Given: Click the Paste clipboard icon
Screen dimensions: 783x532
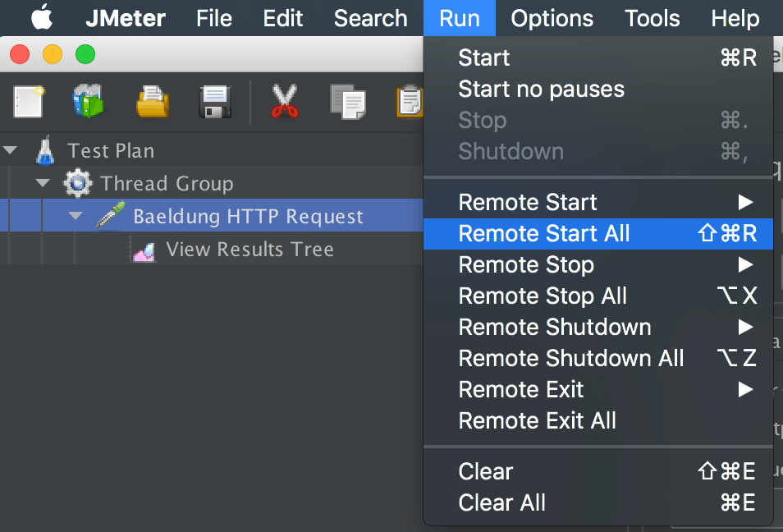Looking at the screenshot, I should click(x=410, y=103).
